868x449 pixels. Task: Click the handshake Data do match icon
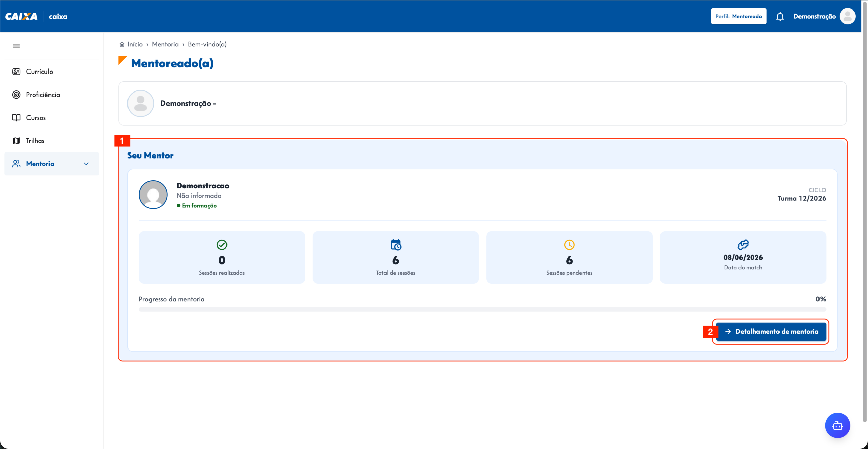743,245
